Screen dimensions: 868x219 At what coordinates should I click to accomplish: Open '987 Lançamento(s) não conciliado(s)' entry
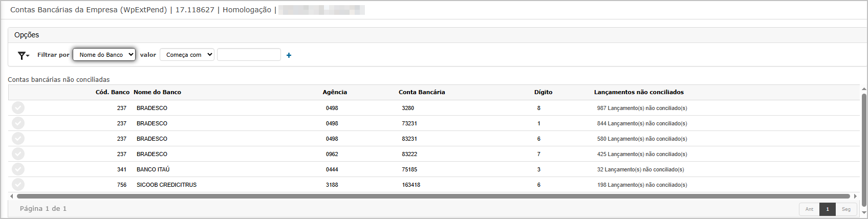(x=642, y=108)
